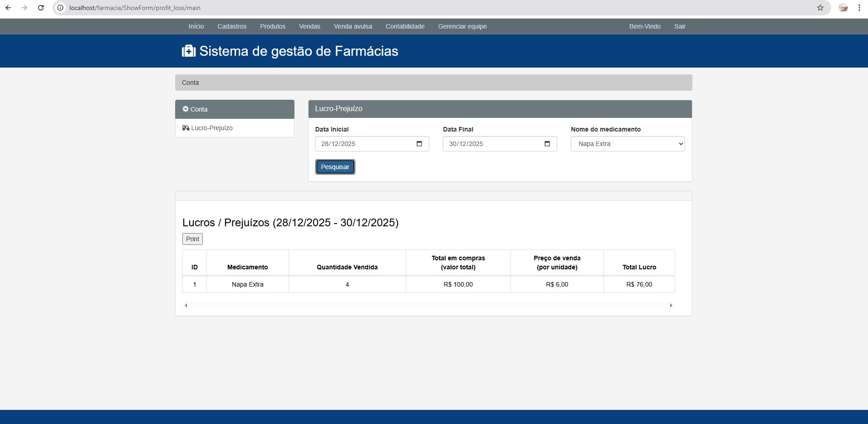Open the Contabilidade menu
This screenshot has height=424, width=868.
[x=405, y=26]
